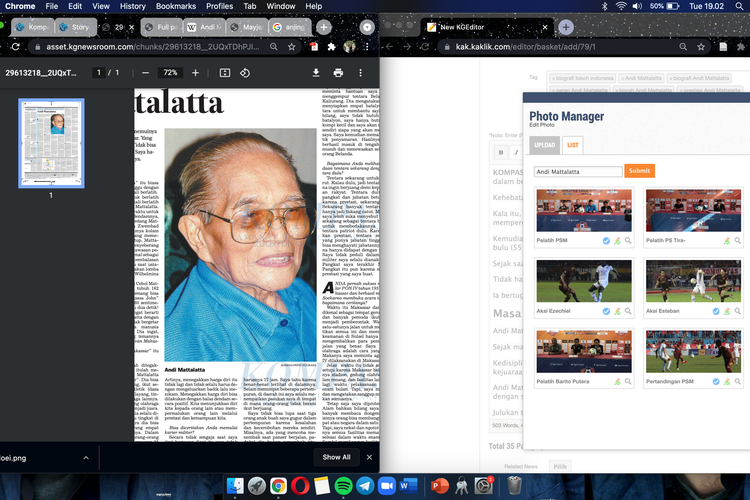Screen dimensions: 750x500
Task: Open the Bookmarks menu in menu bar
Action: [x=175, y=6]
